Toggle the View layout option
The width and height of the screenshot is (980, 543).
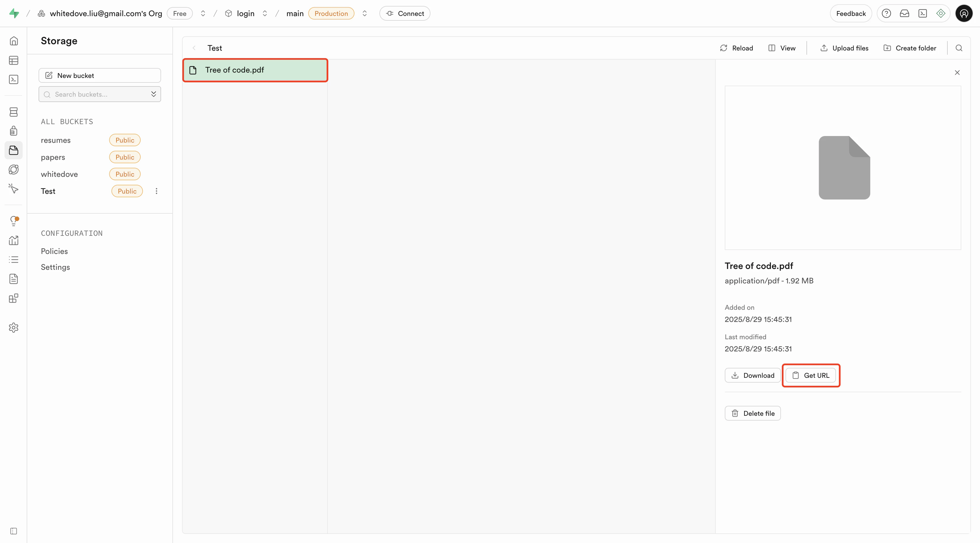[782, 48]
